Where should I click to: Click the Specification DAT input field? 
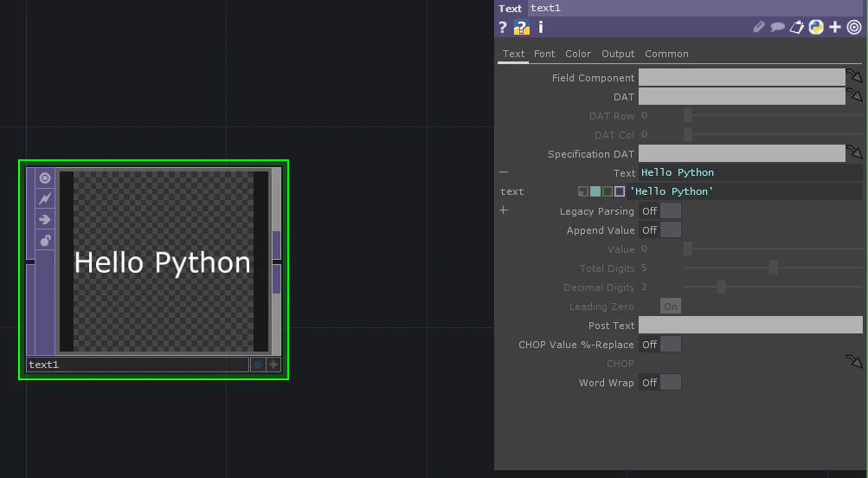[x=742, y=153]
